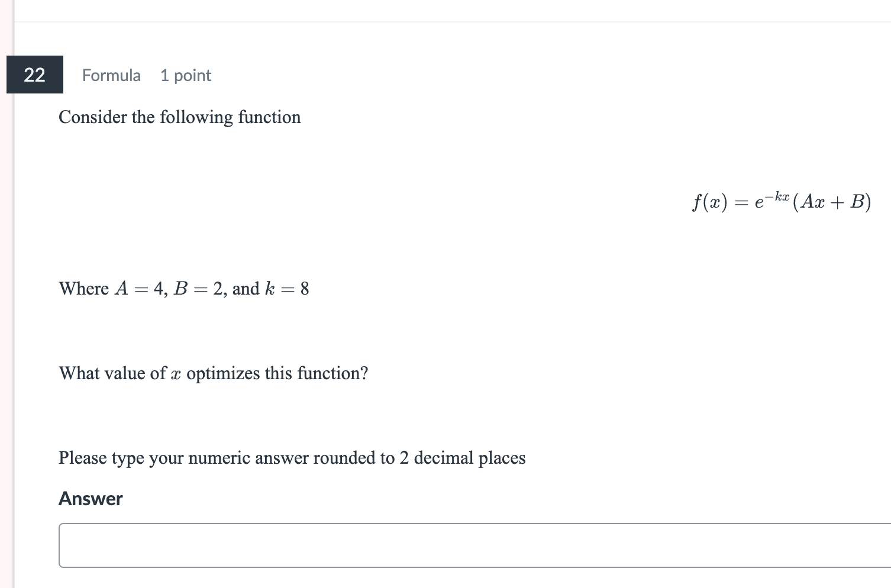Viewport: 891px width, 588px height.
Task: Click inside the numeric answer input box
Action: click(414, 544)
